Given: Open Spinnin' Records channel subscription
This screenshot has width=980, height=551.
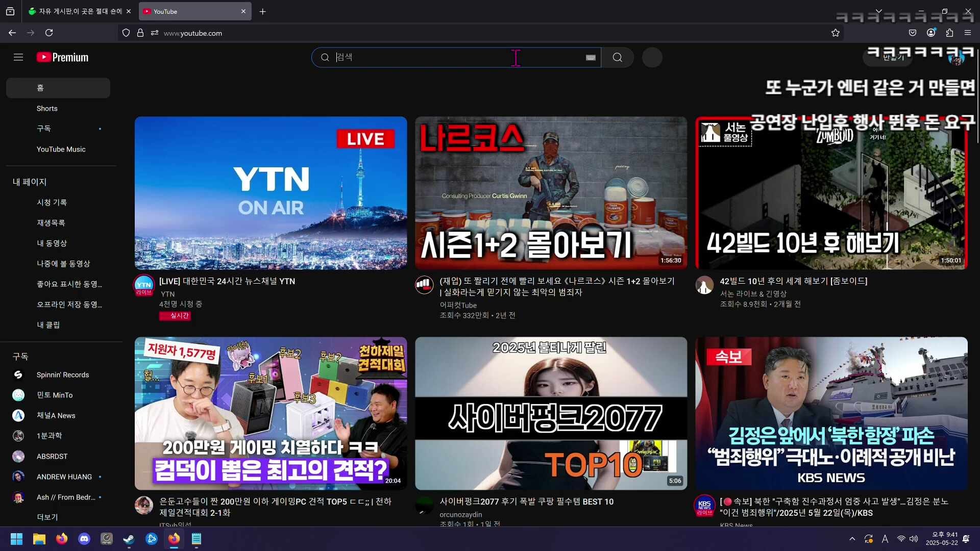Looking at the screenshot, I should (x=58, y=374).
